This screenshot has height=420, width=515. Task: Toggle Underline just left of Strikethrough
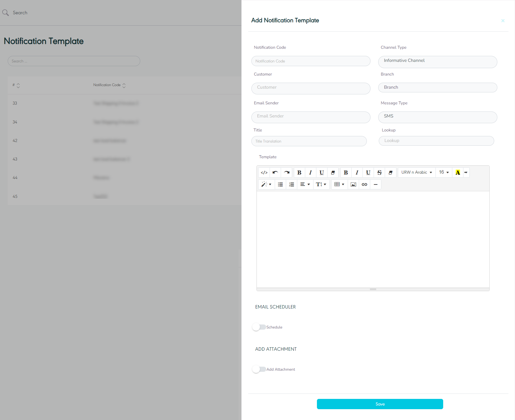pos(368,173)
